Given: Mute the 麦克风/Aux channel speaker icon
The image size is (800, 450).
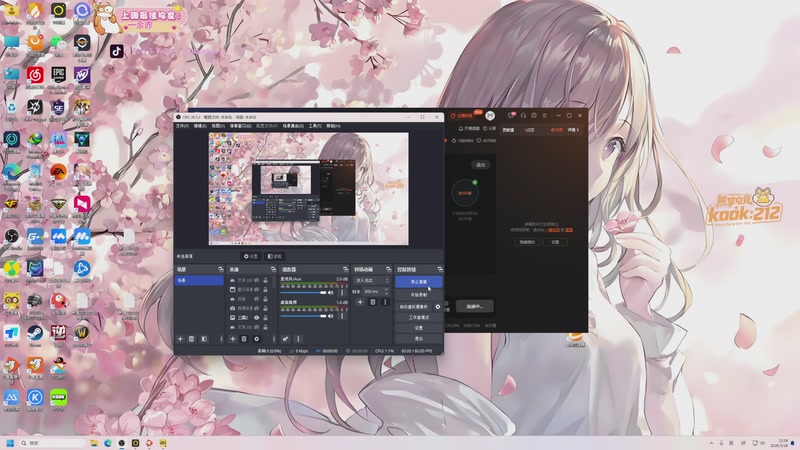Looking at the screenshot, I should coord(331,293).
